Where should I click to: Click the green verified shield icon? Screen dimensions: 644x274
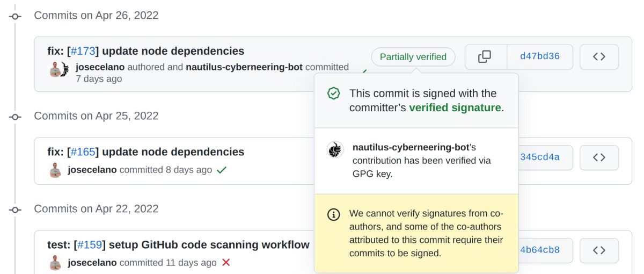click(334, 93)
